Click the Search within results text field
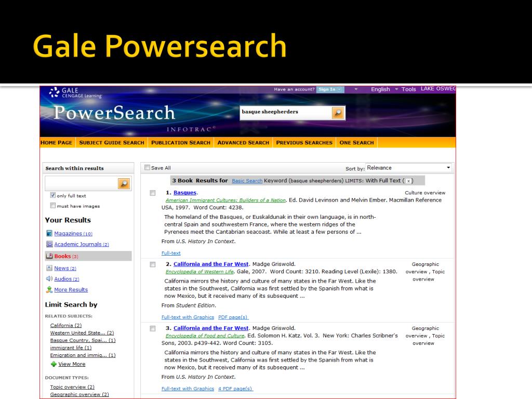This screenshot has width=532, height=399. (x=82, y=183)
